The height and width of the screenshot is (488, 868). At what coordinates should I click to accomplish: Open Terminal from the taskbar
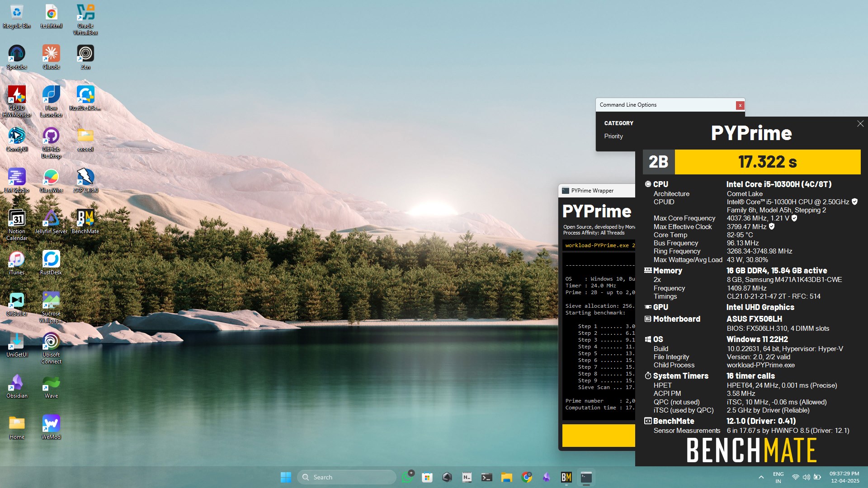[x=487, y=477]
